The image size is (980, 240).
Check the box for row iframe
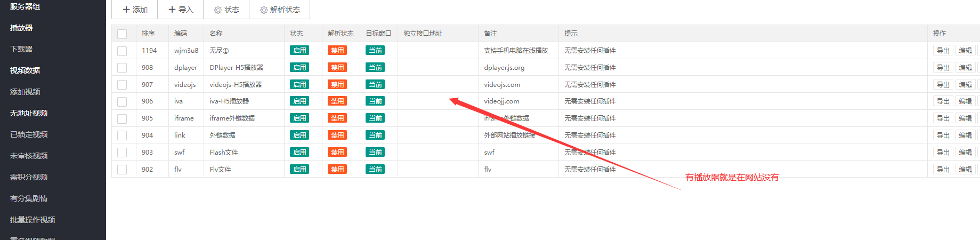(x=122, y=118)
